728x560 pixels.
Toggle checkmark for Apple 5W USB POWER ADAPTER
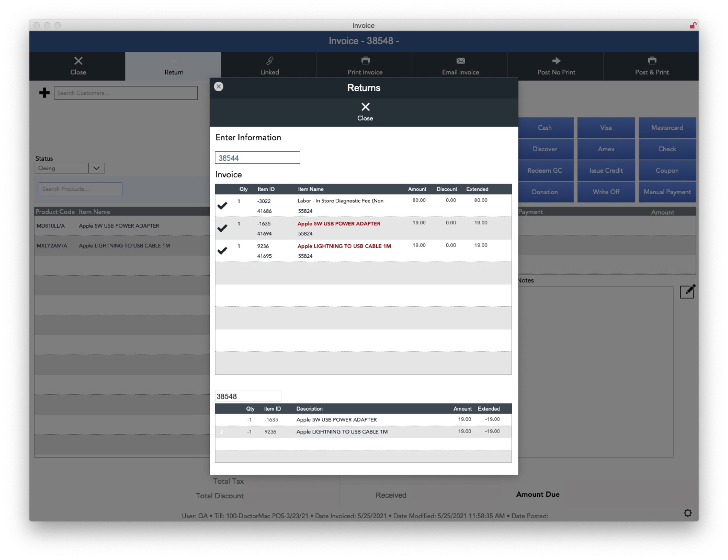222,228
